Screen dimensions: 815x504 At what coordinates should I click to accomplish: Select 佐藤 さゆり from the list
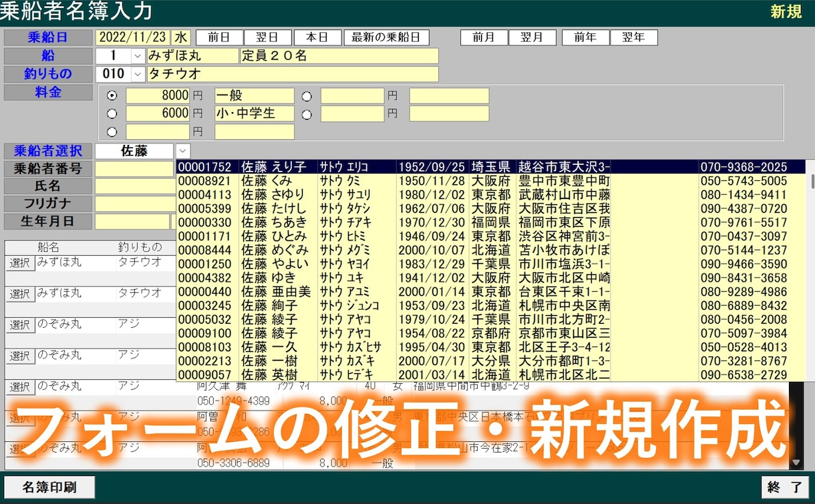491,195
